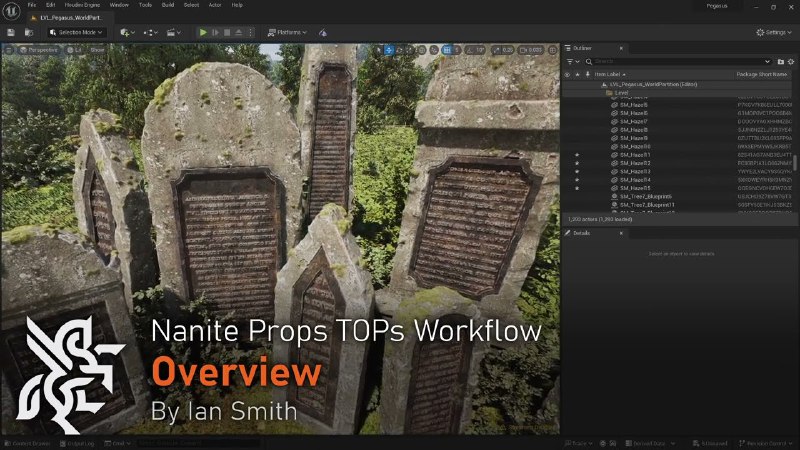
Task: Open the Select menu
Action: [x=191, y=5]
